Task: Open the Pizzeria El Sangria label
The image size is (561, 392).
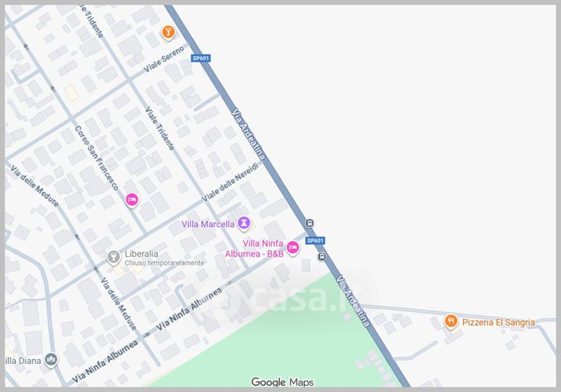Action: 499,323
